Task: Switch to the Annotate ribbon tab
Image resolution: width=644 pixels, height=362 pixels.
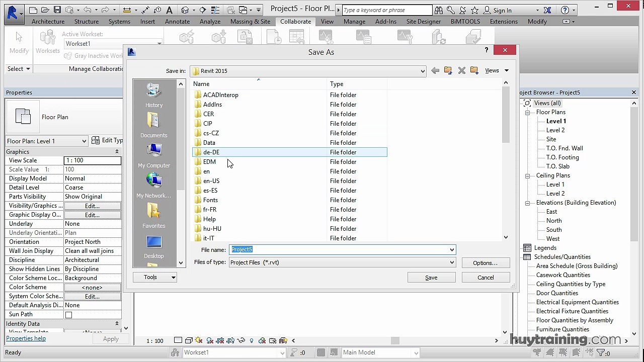Action: 177,22
